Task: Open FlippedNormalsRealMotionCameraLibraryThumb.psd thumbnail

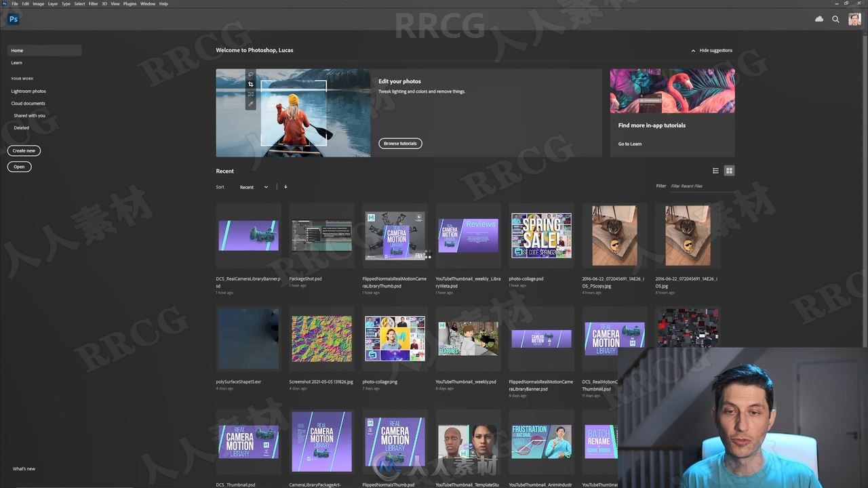Action: [395, 236]
